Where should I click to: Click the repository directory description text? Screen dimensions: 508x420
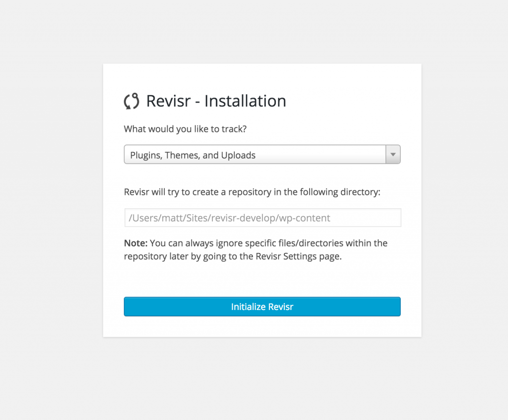(x=252, y=192)
